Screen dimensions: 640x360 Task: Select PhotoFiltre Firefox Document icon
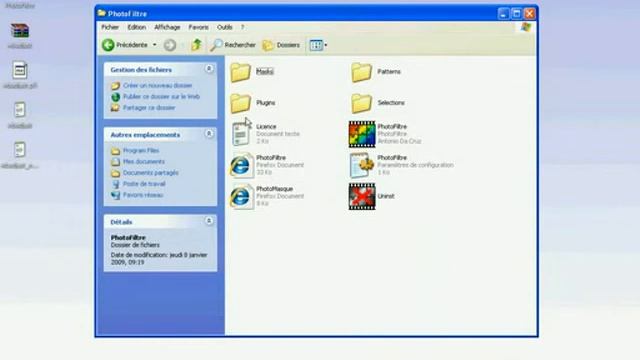[x=241, y=165]
